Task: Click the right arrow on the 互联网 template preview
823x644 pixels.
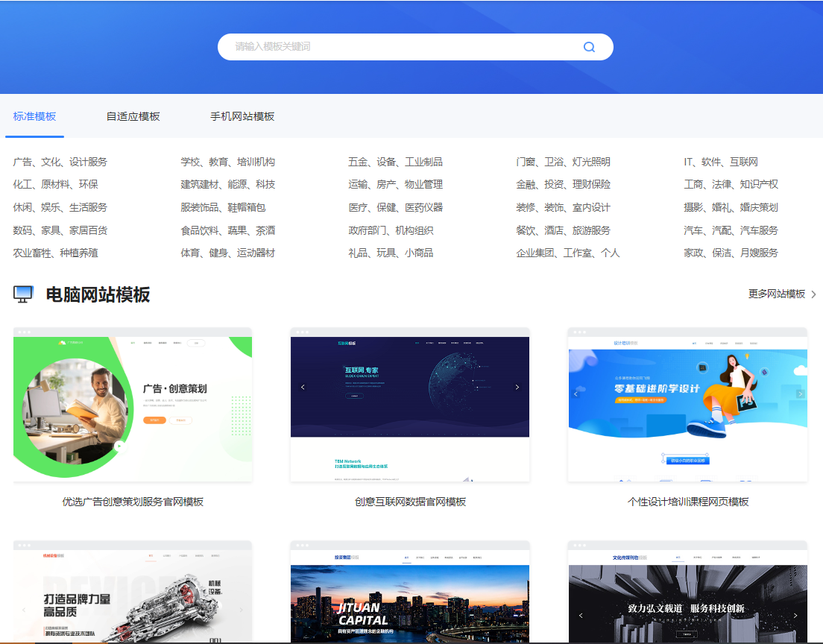Action: click(517, 387)
